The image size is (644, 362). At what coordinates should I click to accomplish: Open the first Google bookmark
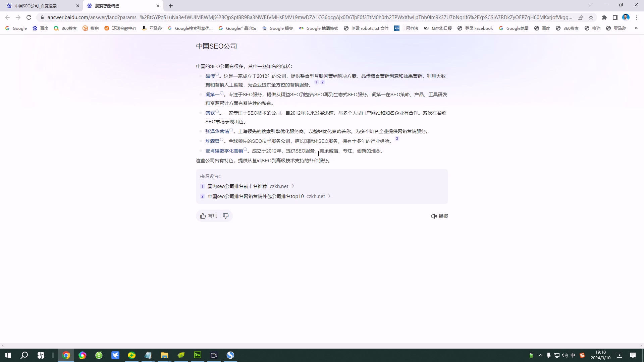click(16, 28)
